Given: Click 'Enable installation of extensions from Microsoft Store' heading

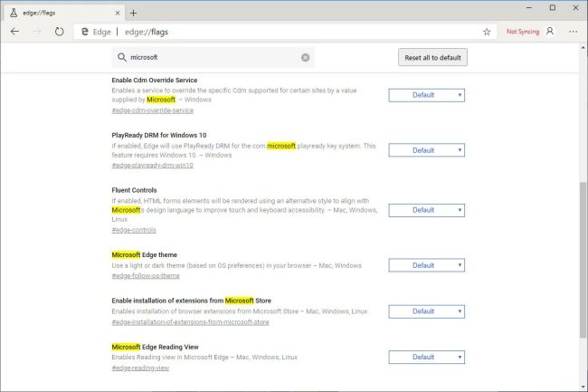Looking at the screenshot, I should point(191,301).
